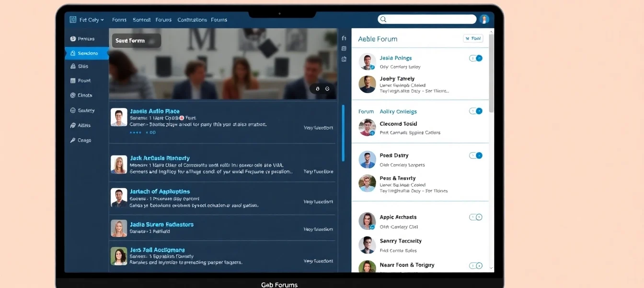Click Vey tuedom on the Jartach of Aqplioptins row
The image size is (644, 288).
point(318,202)
